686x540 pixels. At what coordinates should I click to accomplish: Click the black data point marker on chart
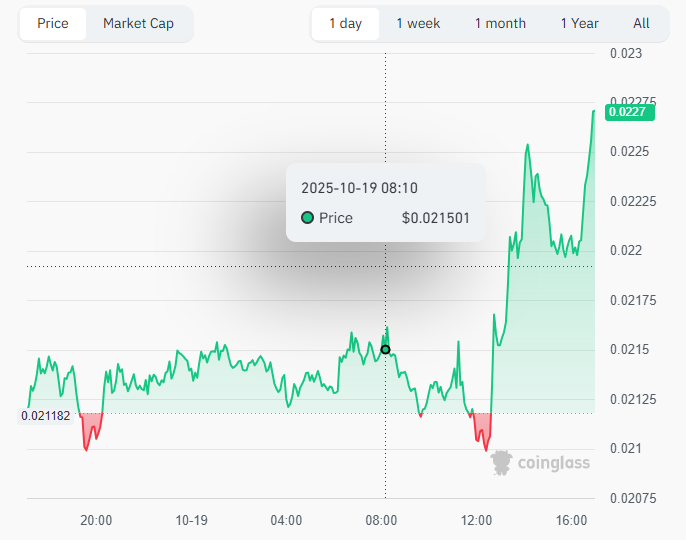385,350
